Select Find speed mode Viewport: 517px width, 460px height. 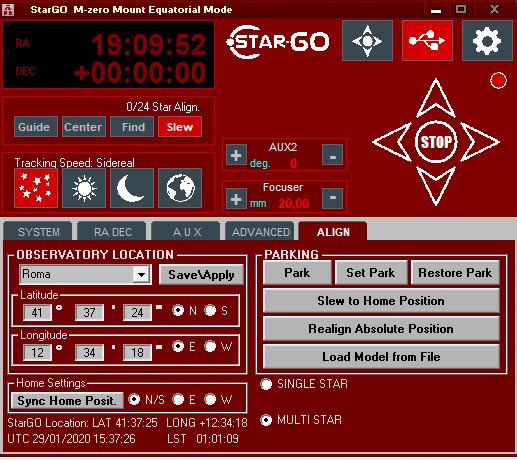[132, 127]
